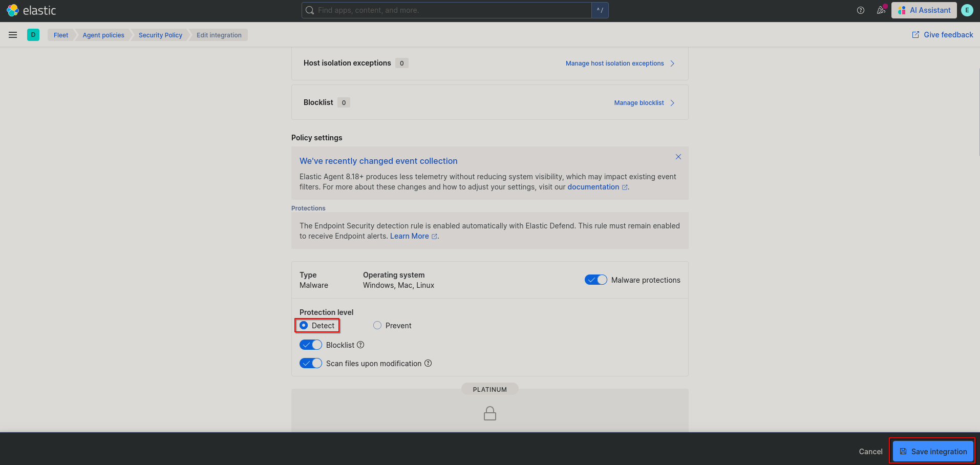The image size is (980, 465).
Task: Click the locked Platinum feature padlock icon
Action: pos(490,413)
